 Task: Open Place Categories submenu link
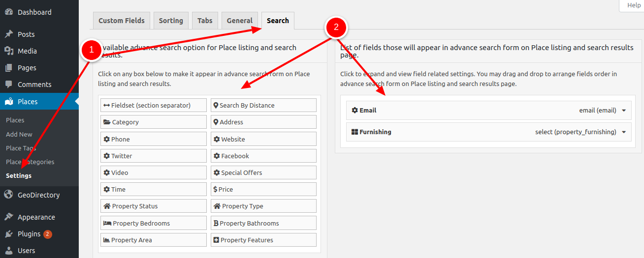30,162
